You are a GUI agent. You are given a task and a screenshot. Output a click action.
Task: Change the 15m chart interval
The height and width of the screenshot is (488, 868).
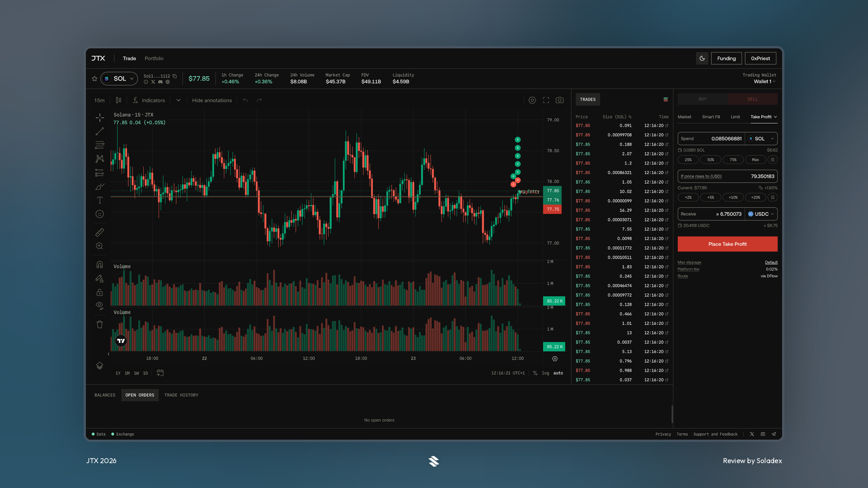tap(99, 100)
